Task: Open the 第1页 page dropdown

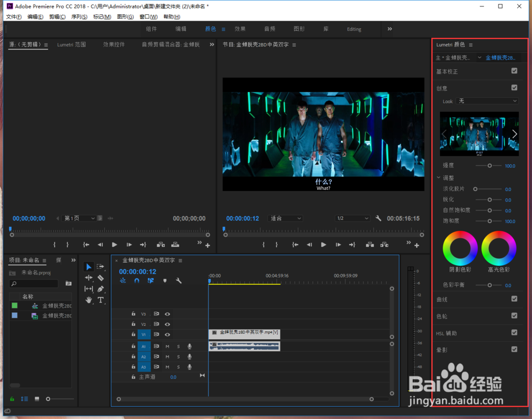Action: tap(79, 219)
